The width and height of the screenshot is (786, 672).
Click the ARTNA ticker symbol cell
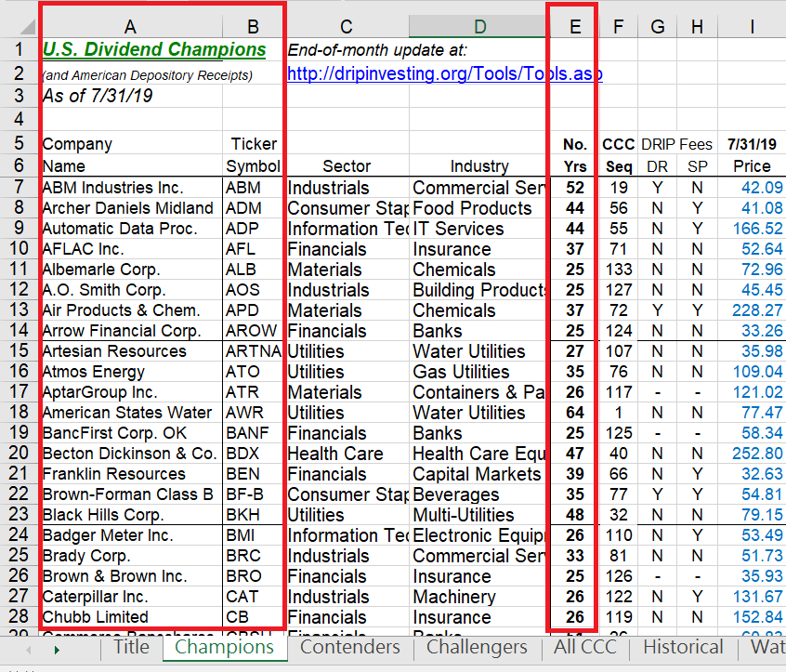(253, 351)
